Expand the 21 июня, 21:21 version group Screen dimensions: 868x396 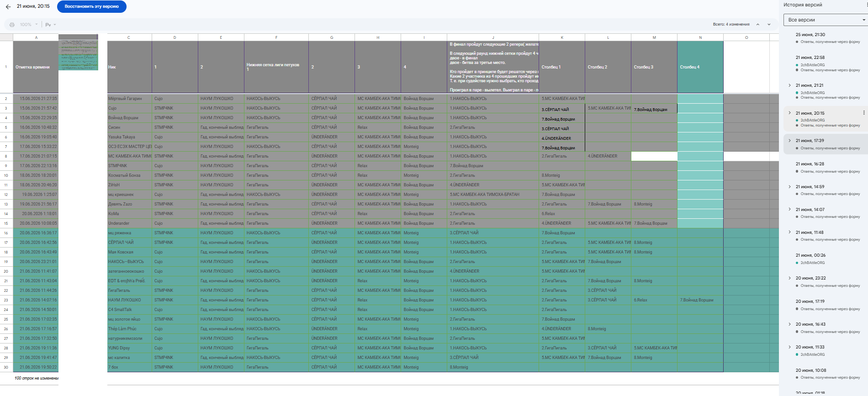[x=789, y=85]
